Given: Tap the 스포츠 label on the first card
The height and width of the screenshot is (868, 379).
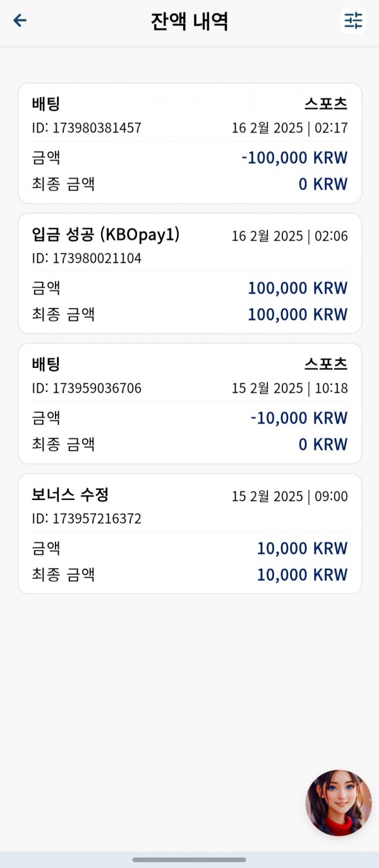Looking at the screenshot, I should click(x=326, y=104).
